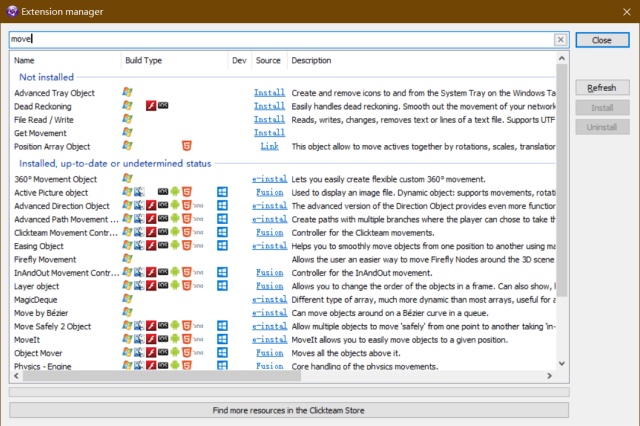
Task: Click the Windows build icon for Advanced Tray Object
Action: pos(127,92)
